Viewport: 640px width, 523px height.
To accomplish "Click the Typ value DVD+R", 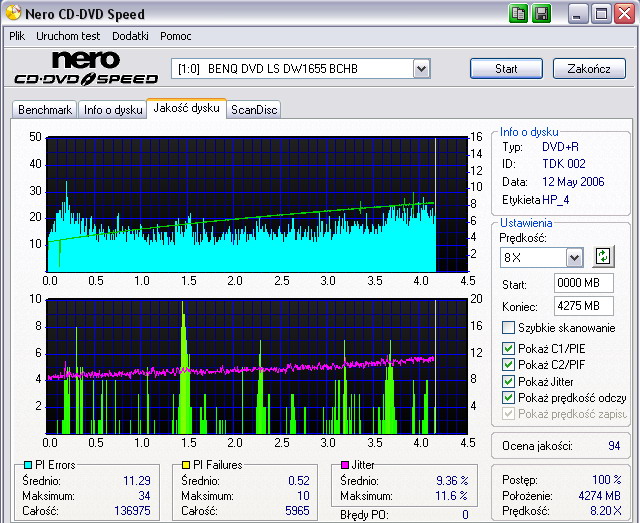I will coord(560,147).
